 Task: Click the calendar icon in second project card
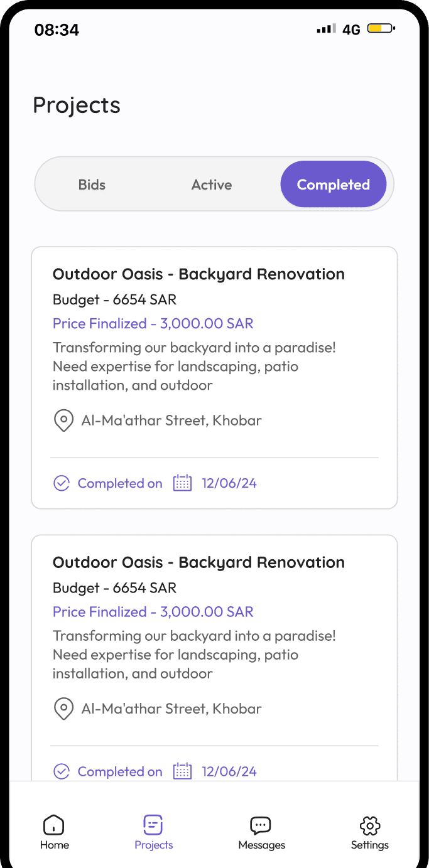tap(182, 771)
